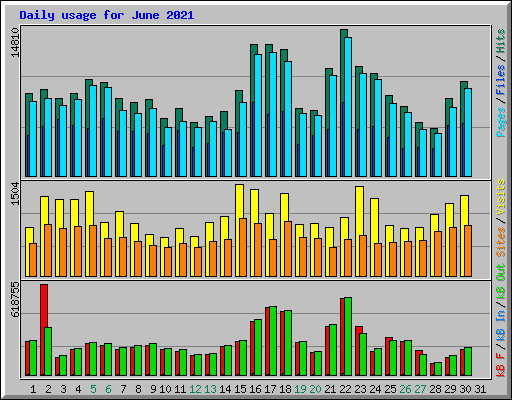Click the title Daily usage for June 2021
512x400 pixels.
(107, 15)
